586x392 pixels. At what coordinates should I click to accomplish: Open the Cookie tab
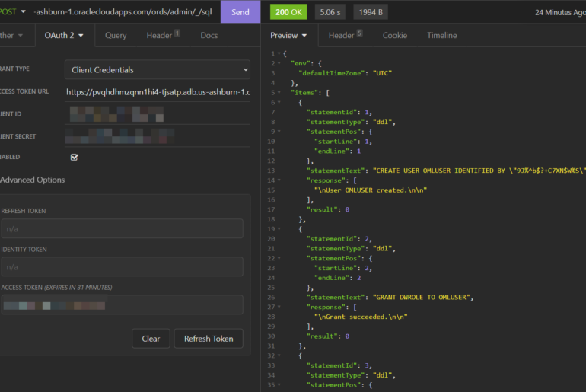395,36
